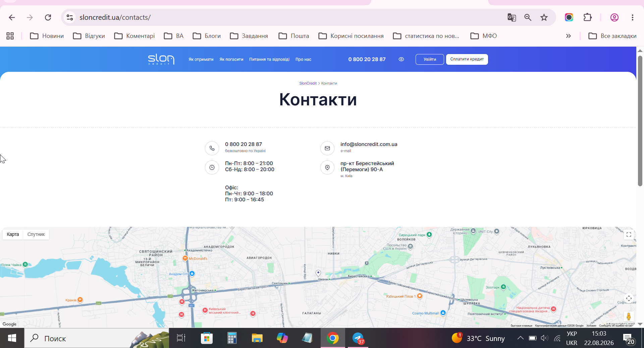The width and height of the screenshot is (644, 348).
Task: Open Блоги bookmarks folder
Action: (x=207, y=36)
